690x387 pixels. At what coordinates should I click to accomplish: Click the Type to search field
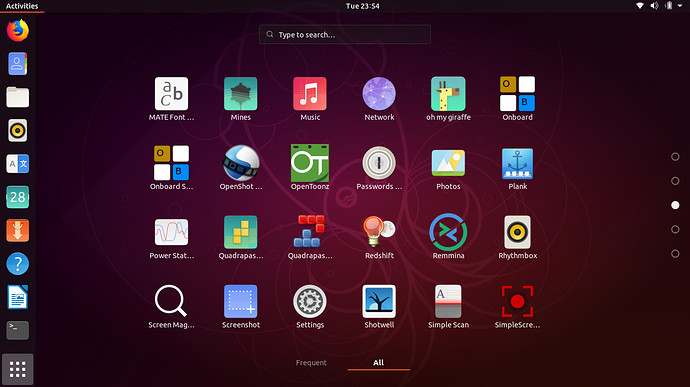345,34
